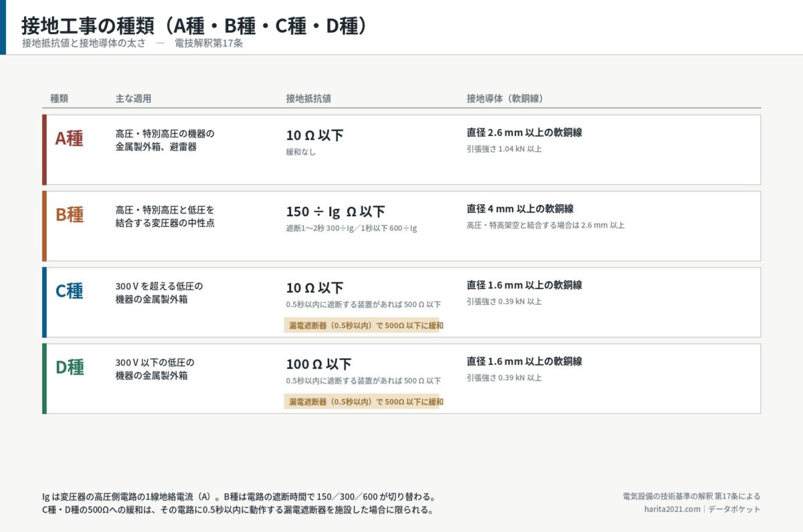Click the C種 row label
803x532 pixels.
[x=69, y=291]
